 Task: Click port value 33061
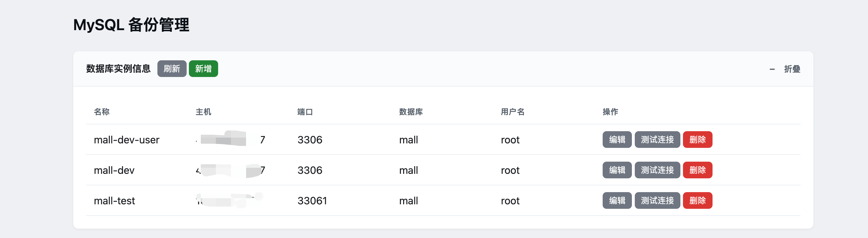[312, 201]
